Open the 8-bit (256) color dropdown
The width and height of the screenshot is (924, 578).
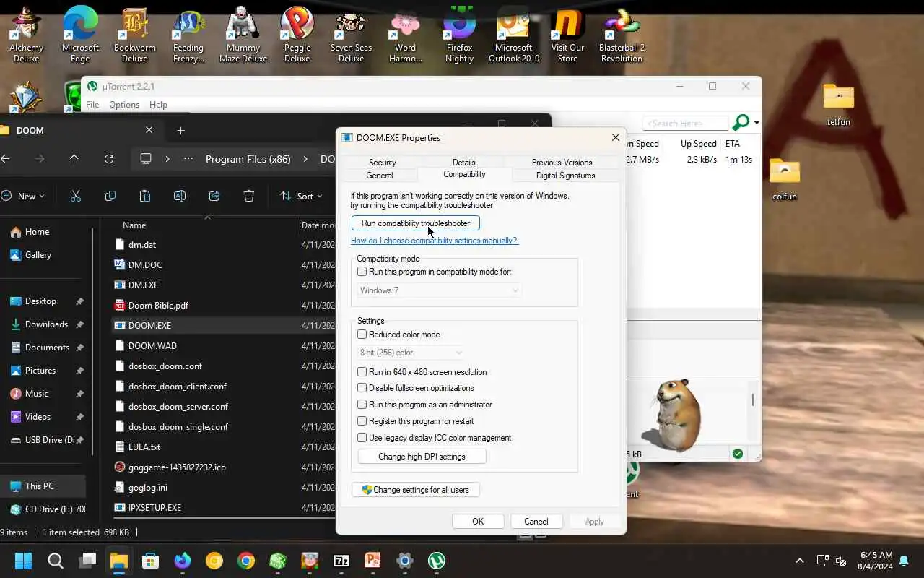(x=411, y=353)
